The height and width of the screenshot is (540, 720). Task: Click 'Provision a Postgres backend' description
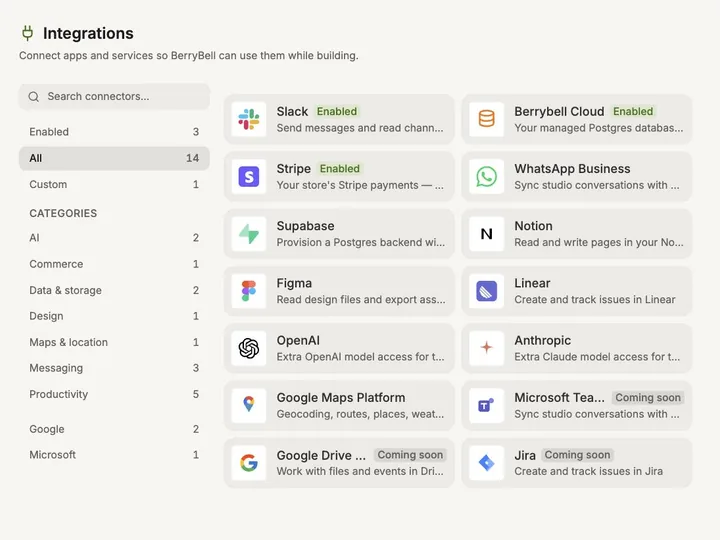point(360,242)
